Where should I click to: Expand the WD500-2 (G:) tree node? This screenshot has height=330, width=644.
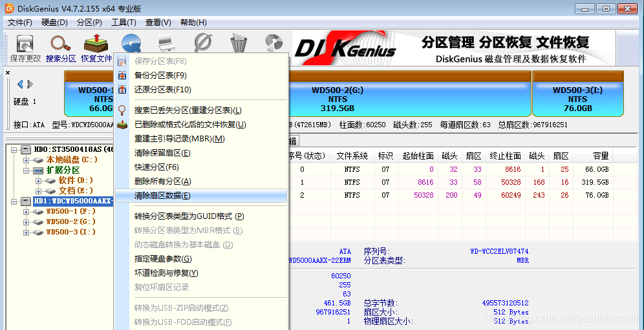pos(27,222)
